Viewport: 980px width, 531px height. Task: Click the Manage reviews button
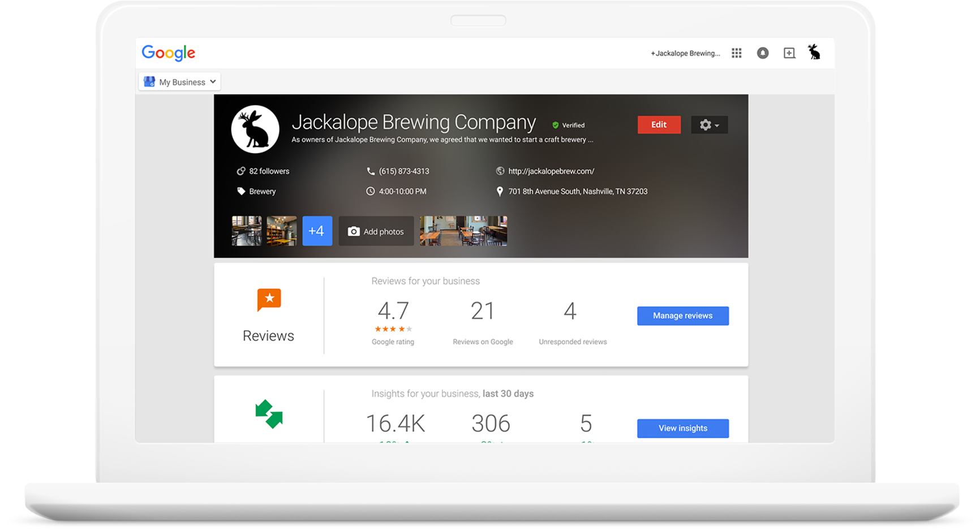coord(683,316)
